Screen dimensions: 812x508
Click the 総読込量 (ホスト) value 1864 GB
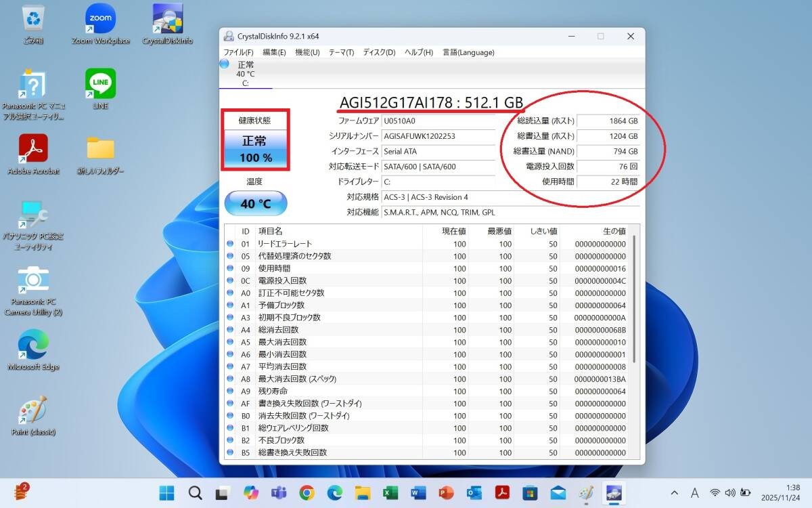608,121
